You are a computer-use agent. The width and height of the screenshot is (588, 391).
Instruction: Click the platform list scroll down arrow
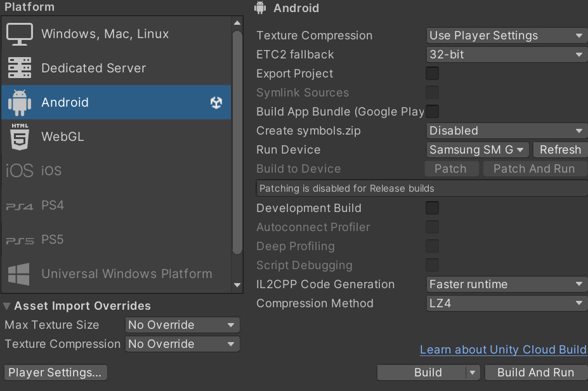(237, 285)
